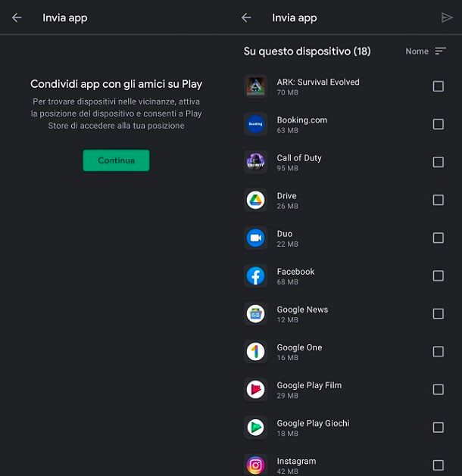Tap the Google One app icon
This screenshot has height=476, width=462.
255,352
